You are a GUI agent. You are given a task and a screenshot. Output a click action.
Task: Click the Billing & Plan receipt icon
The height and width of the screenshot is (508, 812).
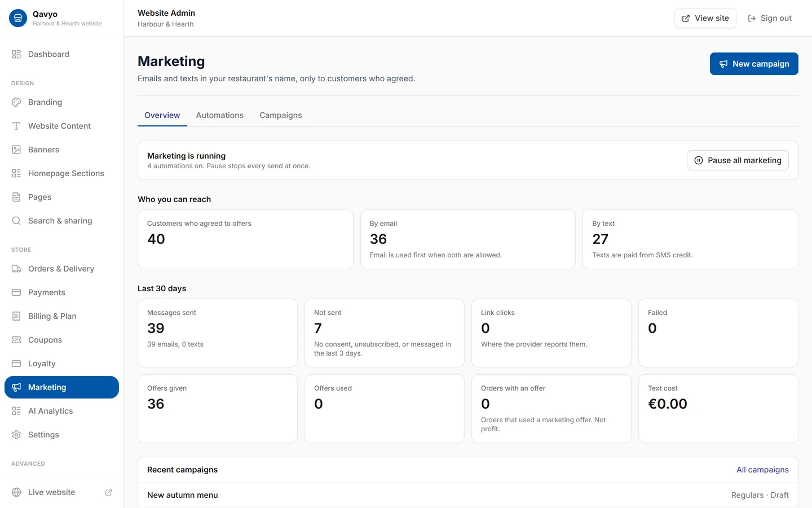pos(16,316)
